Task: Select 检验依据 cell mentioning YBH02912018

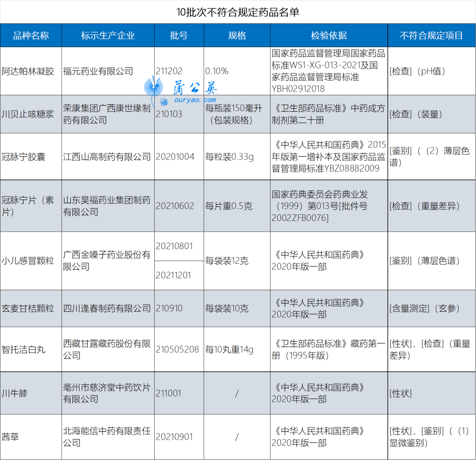Action: pyautogui.click(x=329, y=71)
